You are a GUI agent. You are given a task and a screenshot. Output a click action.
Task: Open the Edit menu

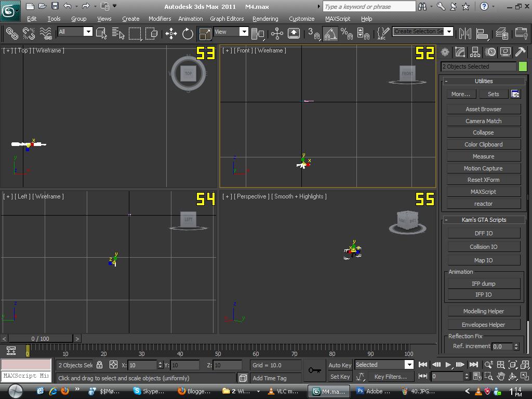tap(32, 19)
